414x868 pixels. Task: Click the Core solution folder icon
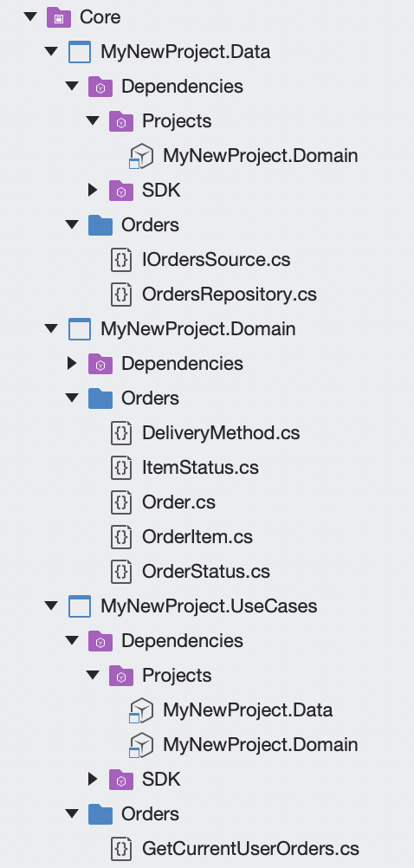click(x=59, y=17)
